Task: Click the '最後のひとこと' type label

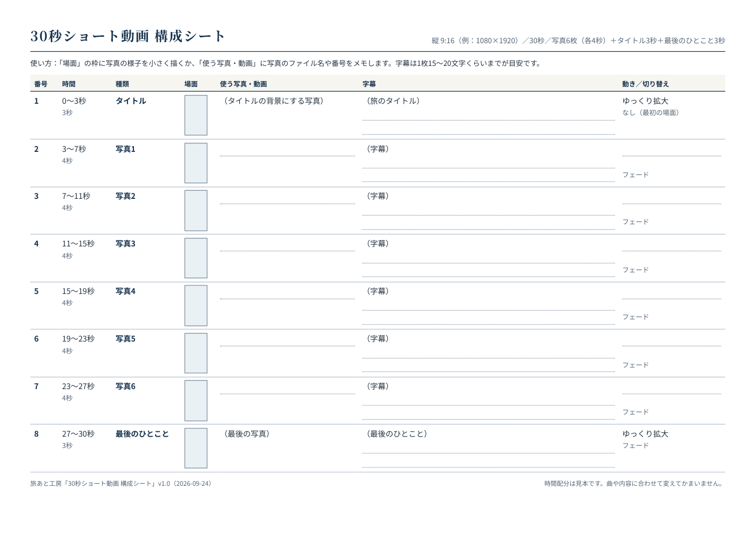Action: click(142, 434)
